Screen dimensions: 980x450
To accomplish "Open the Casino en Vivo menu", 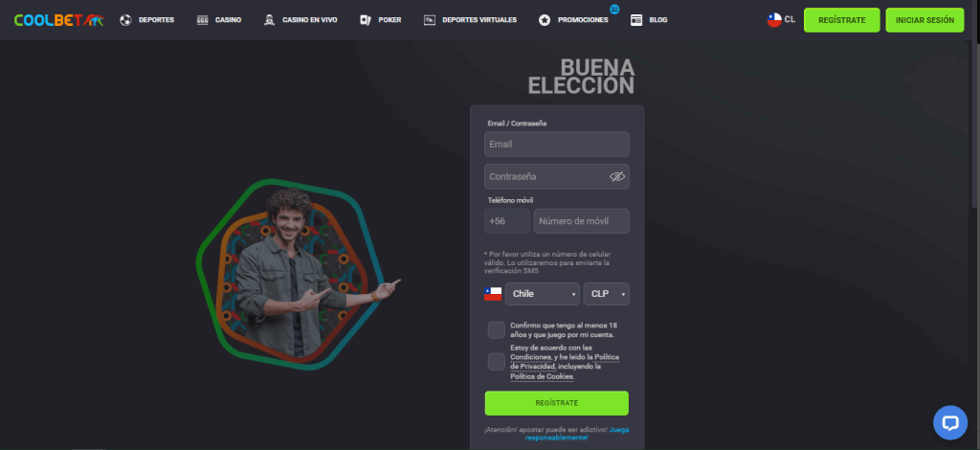I will click(x=309, y=20).
